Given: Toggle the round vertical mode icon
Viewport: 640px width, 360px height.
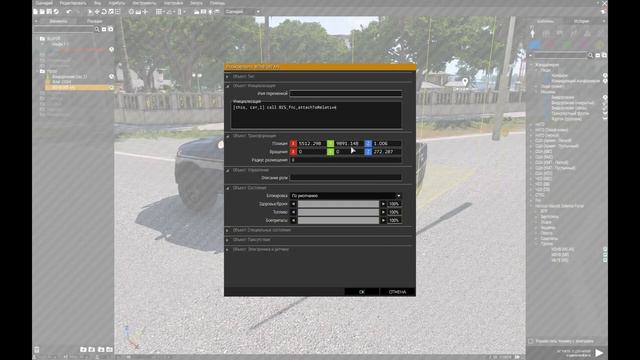Looking at the screenshot, I should point(131,11).
